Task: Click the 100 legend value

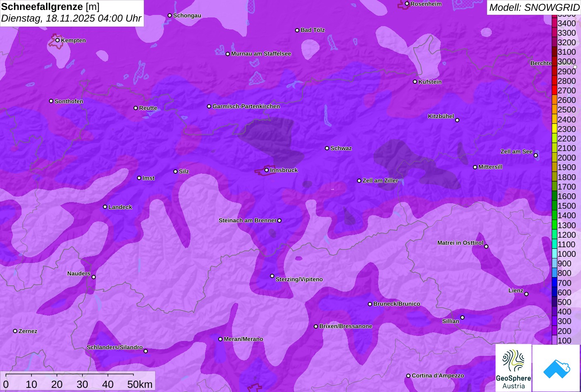Action: pyautogui.click(x=564, y=341)
